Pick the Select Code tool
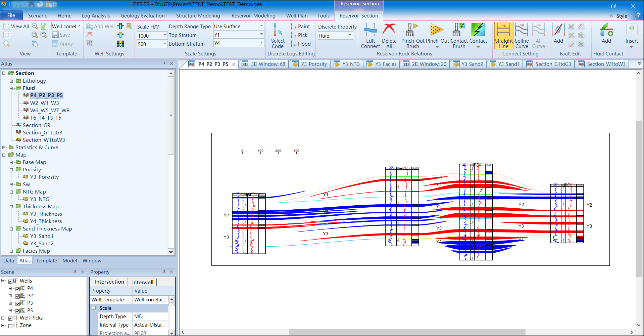Viewport: 644px width, 336px height. 278,36
